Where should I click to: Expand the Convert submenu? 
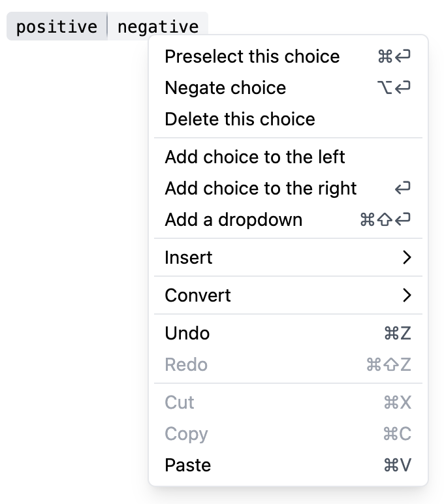click(x=198, y=296)
